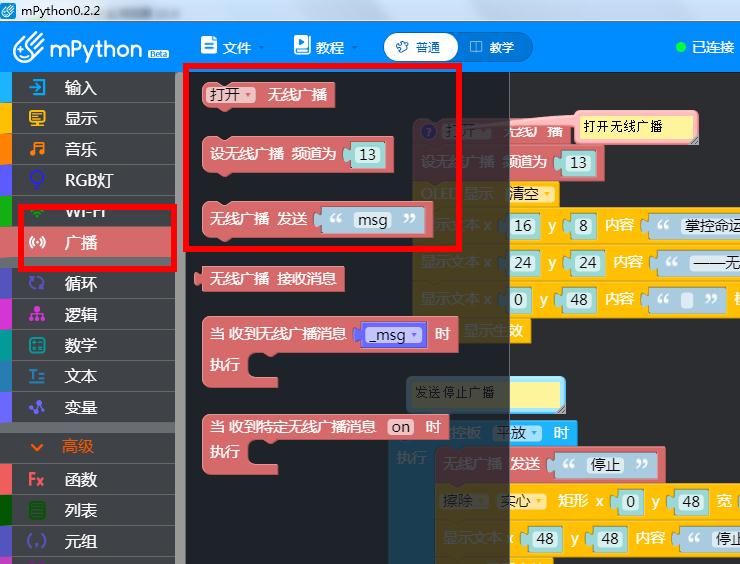
Task: Open the 输入 category label
Action: pyautogui.click(x=81, y=88)
